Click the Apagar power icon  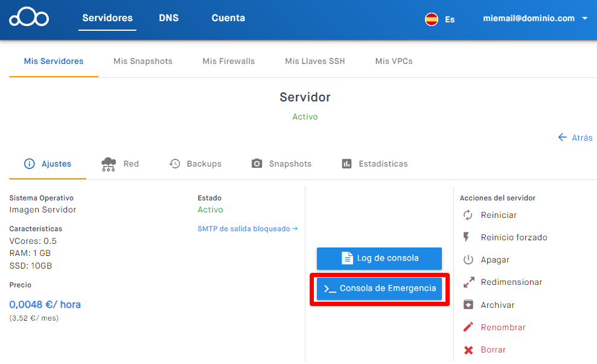click(468, 260)
